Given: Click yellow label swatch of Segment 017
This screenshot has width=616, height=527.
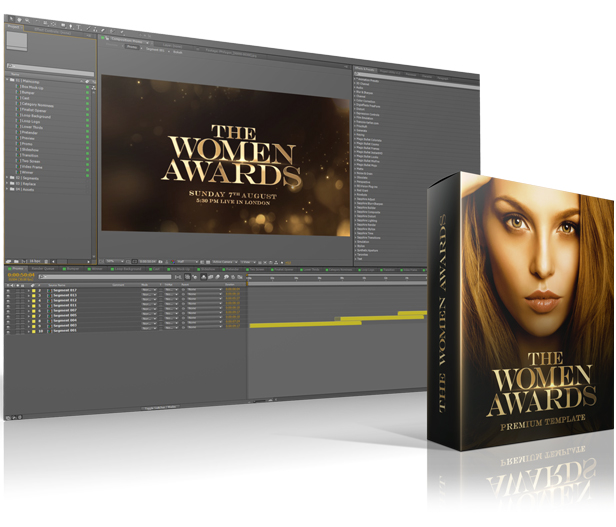Looking at the screenshot, I should click(34, 290).
